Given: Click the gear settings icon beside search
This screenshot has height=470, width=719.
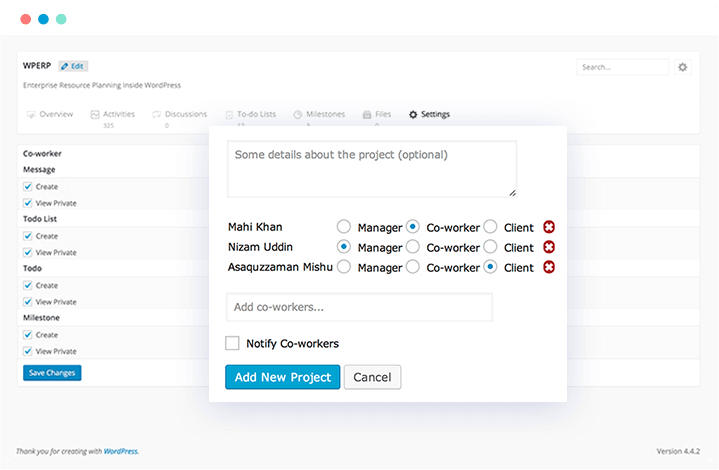Looking at the screenshot, I should pyautogui.click(x=682, y=67).
